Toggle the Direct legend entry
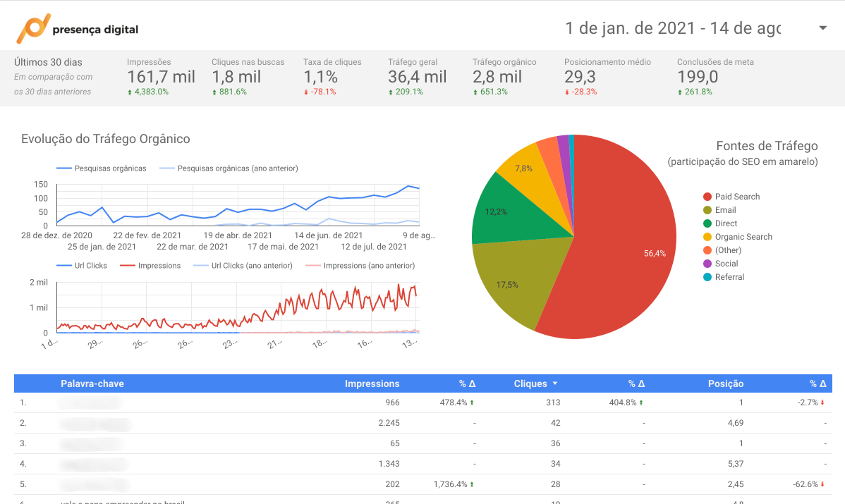The height and width of the screenshot is (504, 845). [726, 223]
